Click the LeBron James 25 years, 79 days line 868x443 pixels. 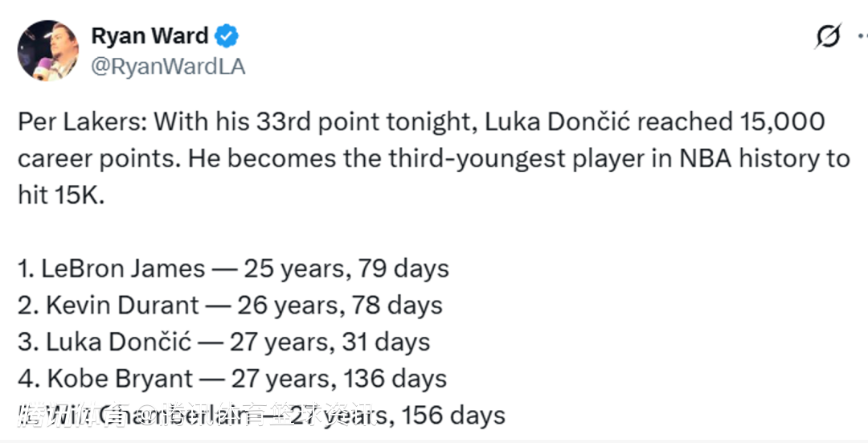[x=233, y=268]
